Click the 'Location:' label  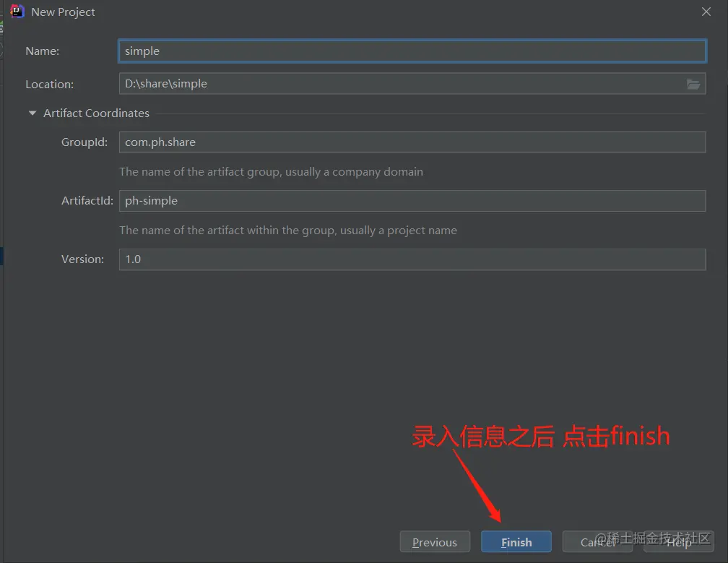pyautogui.click(x=49, y=84)
